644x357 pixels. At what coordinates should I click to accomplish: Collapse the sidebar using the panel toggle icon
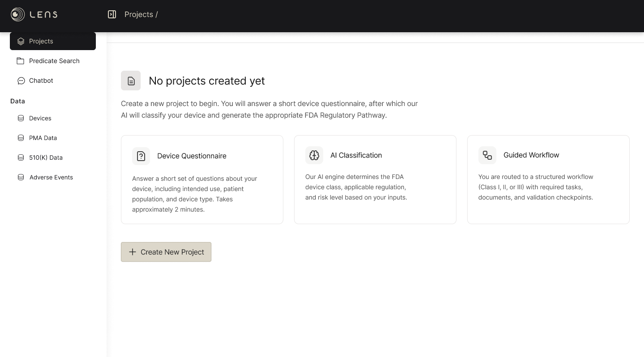(112, 14)
